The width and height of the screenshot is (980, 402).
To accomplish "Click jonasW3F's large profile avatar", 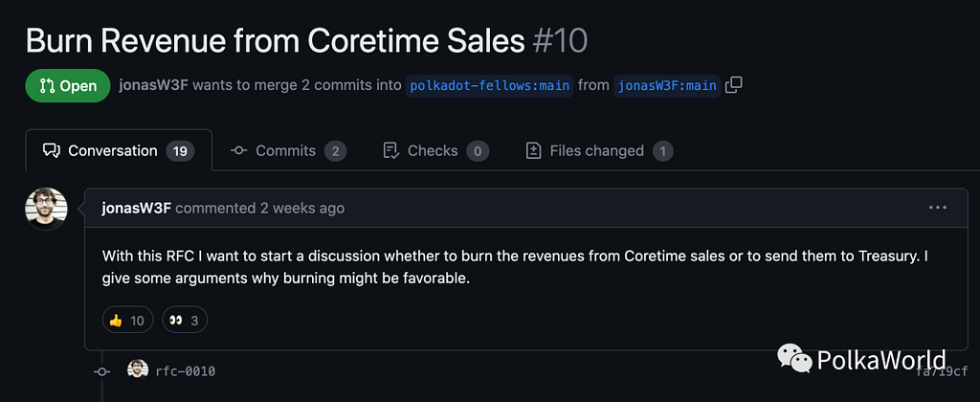I will [x=46, y=209].
